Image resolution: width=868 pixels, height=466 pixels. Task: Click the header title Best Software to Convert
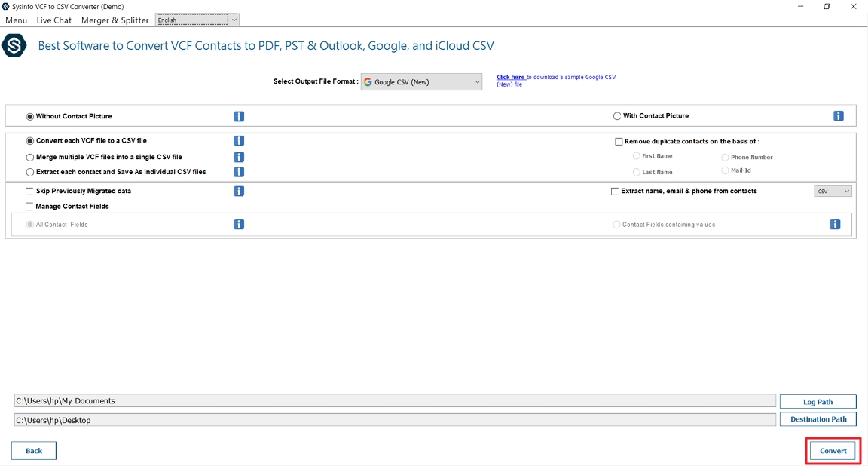click(266, 45)
